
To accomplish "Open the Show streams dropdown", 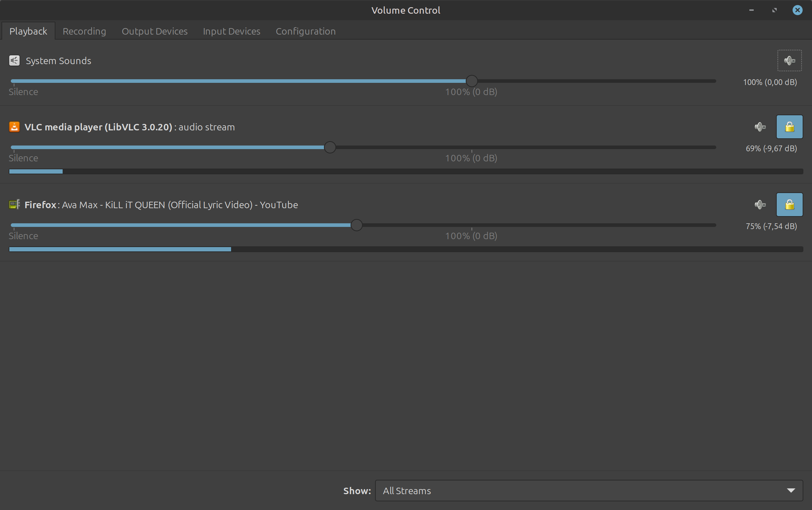I will 588,491.
